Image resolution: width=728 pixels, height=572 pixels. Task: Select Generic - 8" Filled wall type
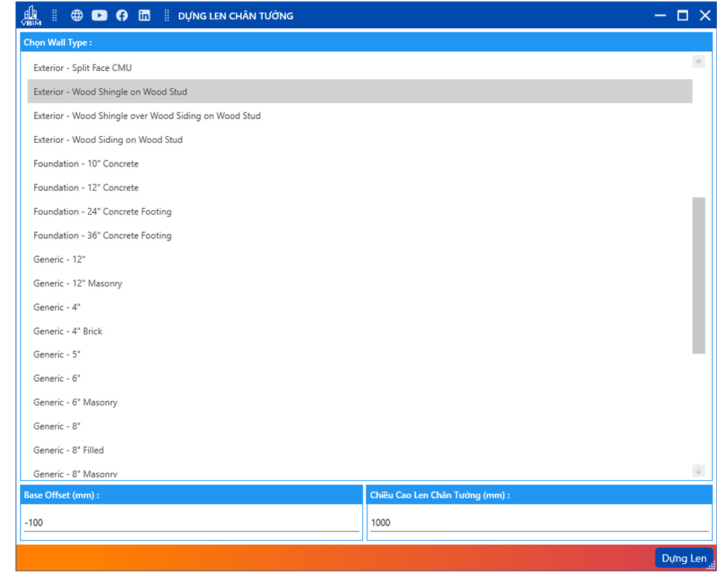click(69, 450)
